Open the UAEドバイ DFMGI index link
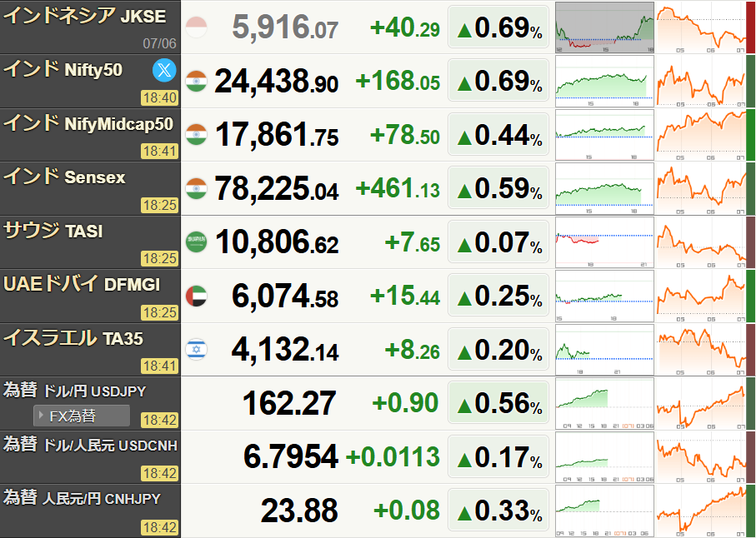The width and height of the screenshot is (756, 538). [x=82, y=284]
